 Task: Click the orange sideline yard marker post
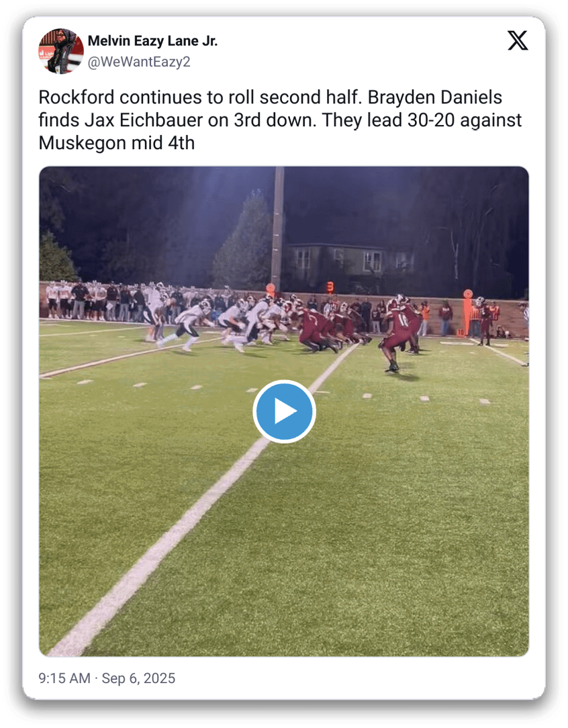pos(467,312)
